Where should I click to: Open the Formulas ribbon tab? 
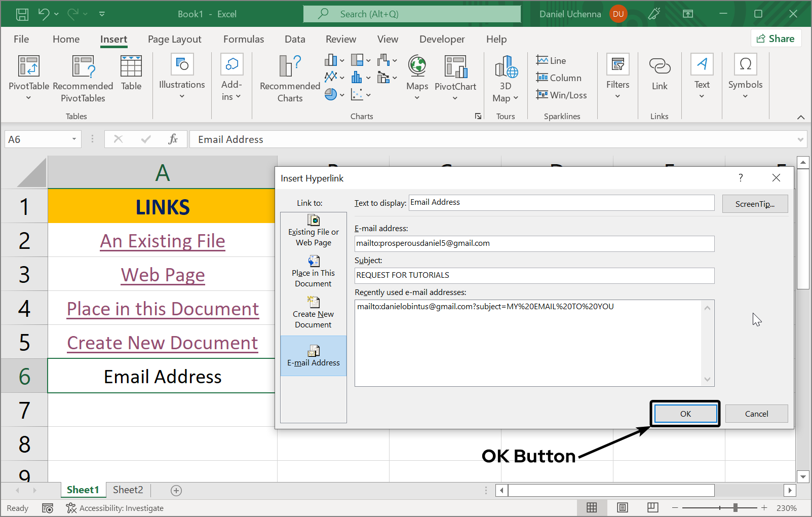click(x=243, y=39)
